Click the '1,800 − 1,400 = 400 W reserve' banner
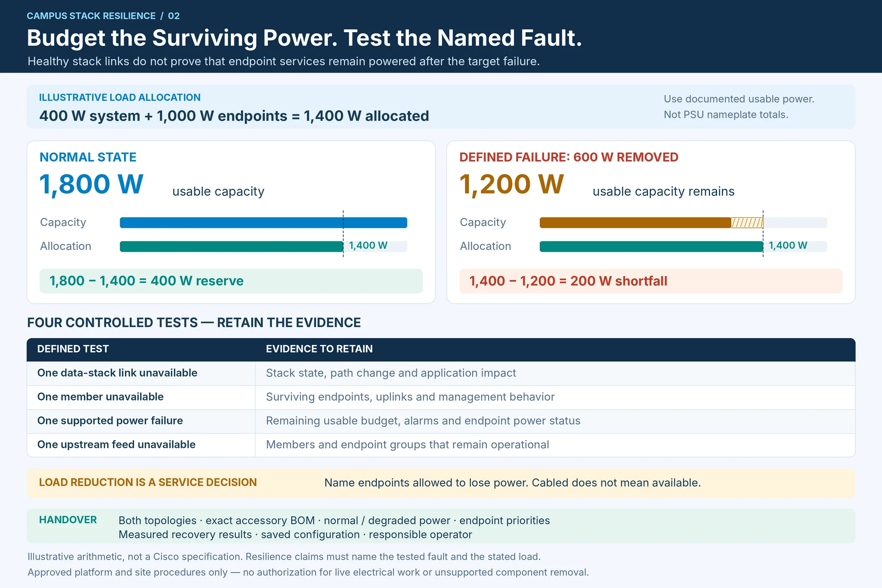This screenshot has width=882, height=588. [x=231, y=281]
